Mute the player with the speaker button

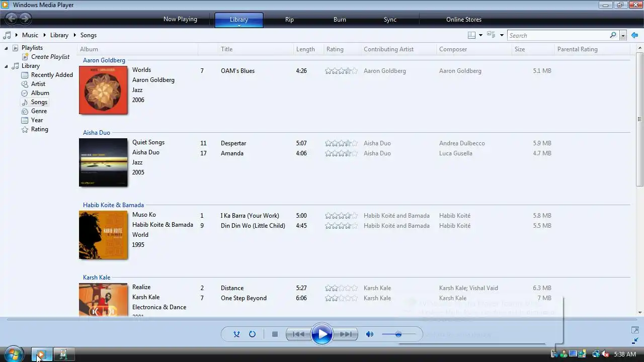point(370,334)
